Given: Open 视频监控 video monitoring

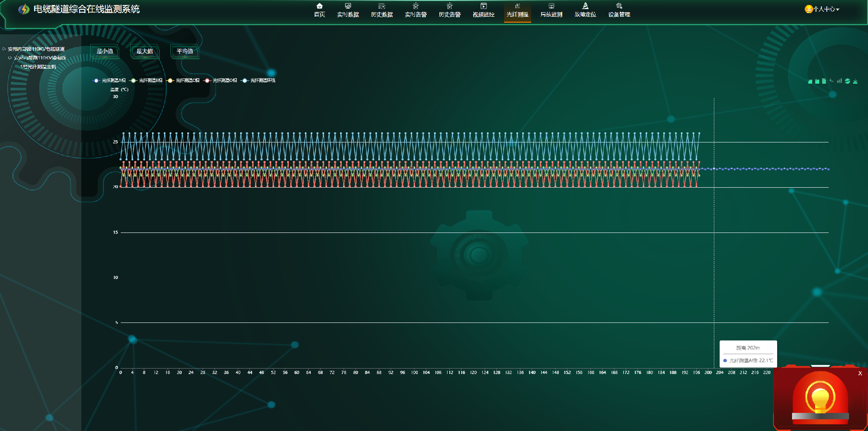Looking at the screenshot, I should [483, 9].
